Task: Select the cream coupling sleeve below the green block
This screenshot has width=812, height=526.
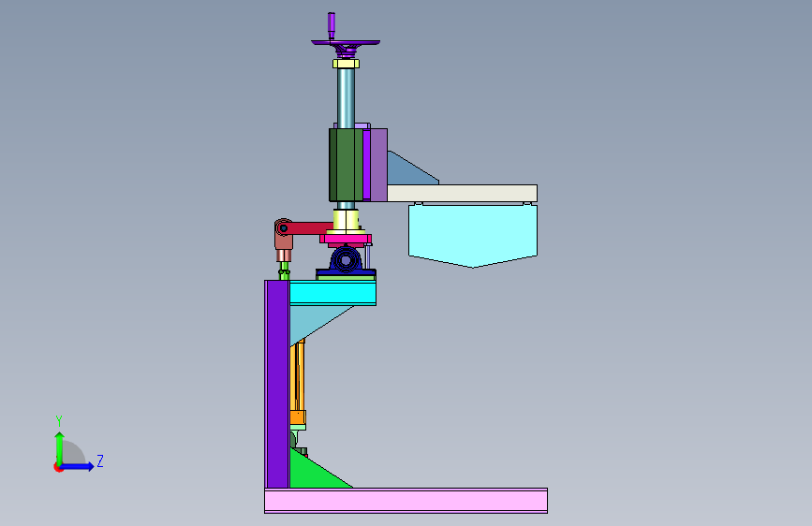Action: coord(346,220)
